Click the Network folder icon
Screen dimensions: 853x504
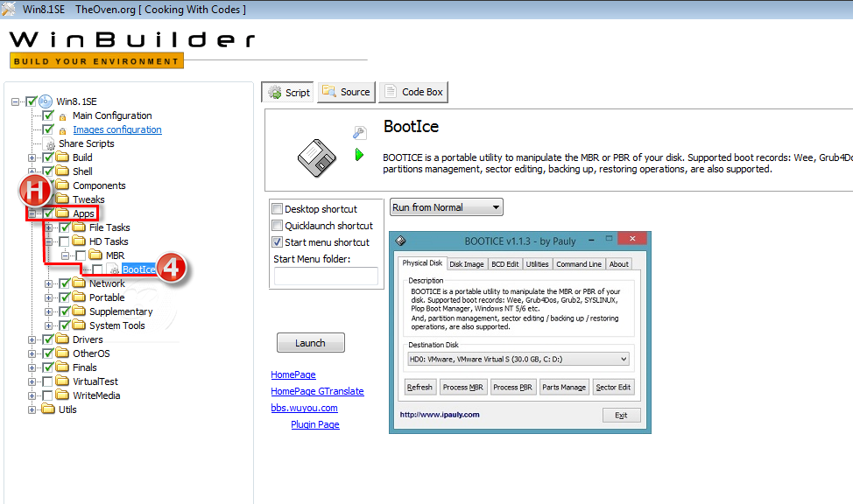pos(79,283)
